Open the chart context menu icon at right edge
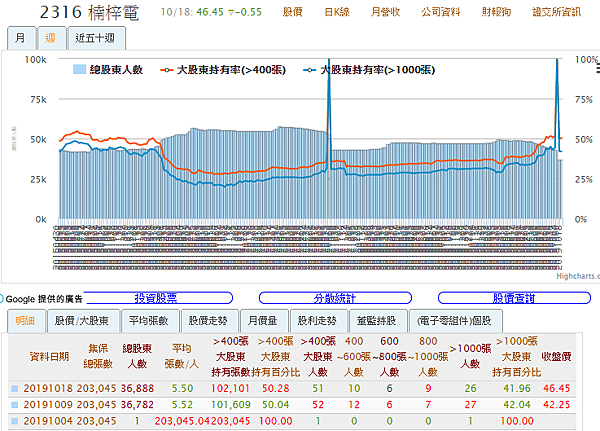 [x=598, y=69]
